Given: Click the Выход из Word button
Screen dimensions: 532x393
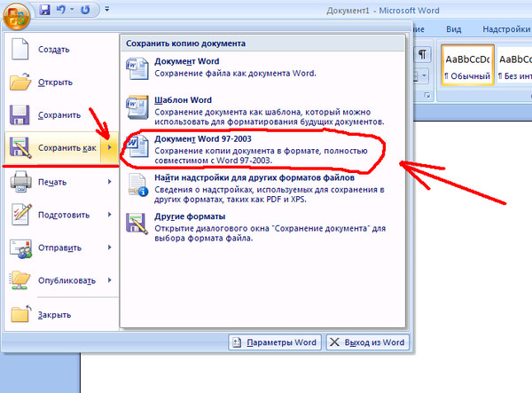Looking at the screenshot, I should click(367, 342).
